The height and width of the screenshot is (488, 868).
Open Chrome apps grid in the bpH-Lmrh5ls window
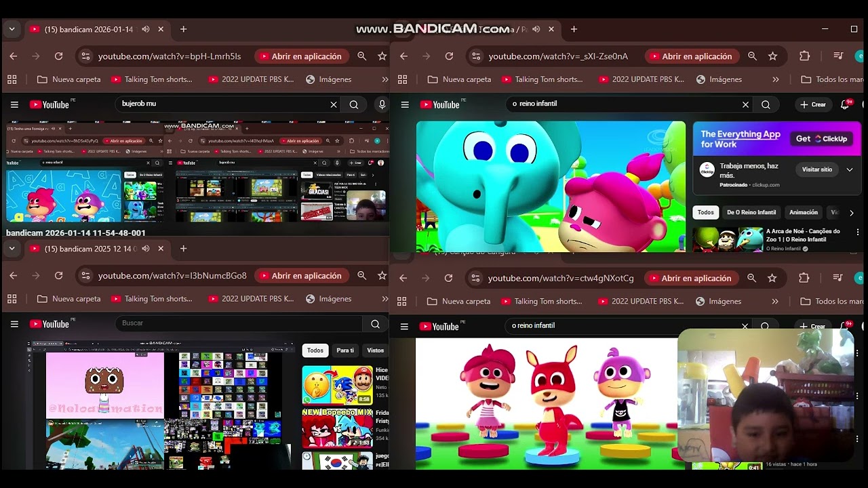click(12, 79)
